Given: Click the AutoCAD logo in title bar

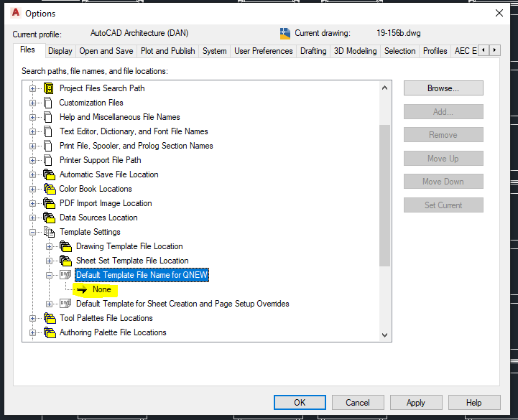Looking at the screenshot, I should coord(16,13).
